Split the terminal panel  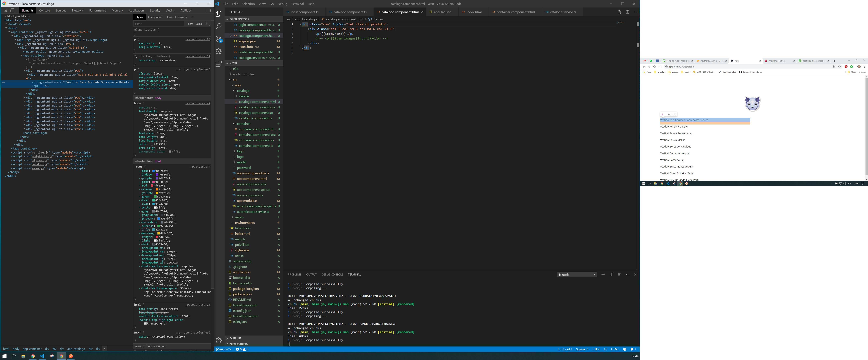[611, 274]
